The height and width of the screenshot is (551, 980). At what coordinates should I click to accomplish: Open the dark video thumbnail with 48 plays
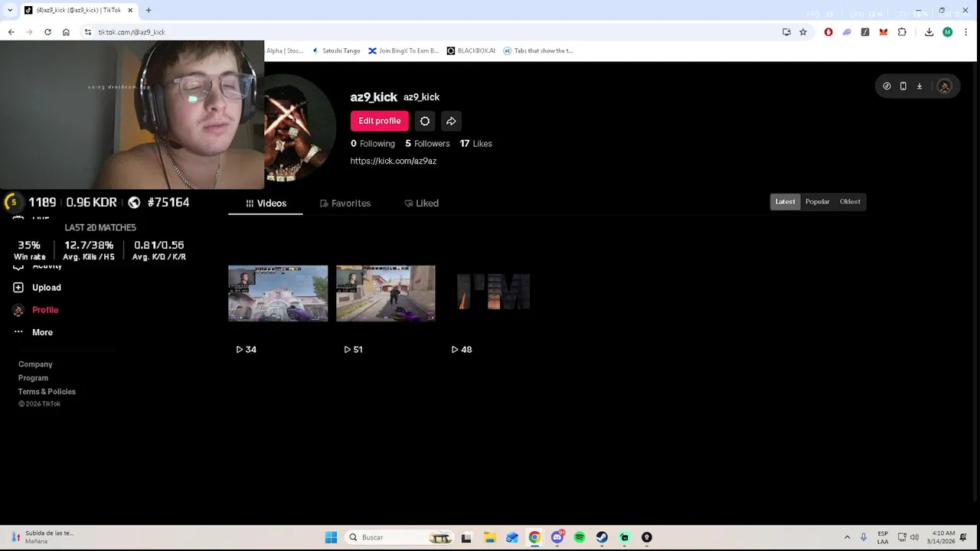click(493, 293)
